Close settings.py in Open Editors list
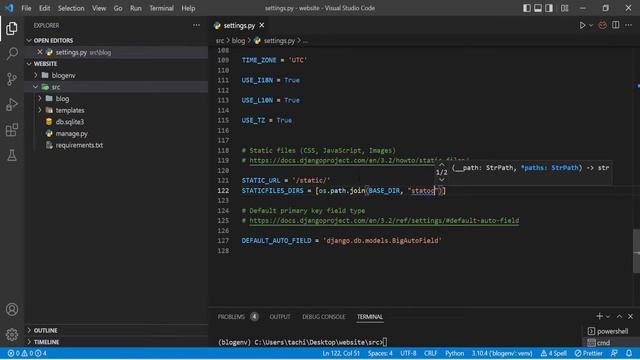The height and width of the screenshot is (360, 640). [40, 52]
